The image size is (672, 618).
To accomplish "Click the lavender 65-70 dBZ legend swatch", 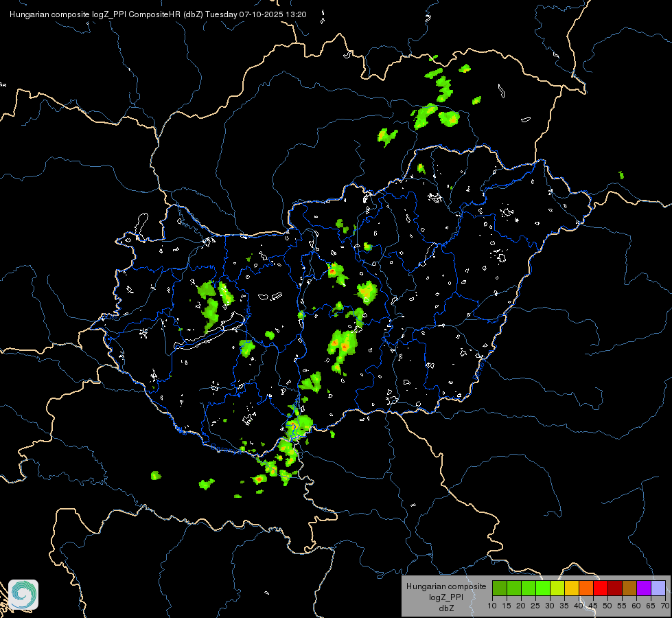I will (658, 588).
